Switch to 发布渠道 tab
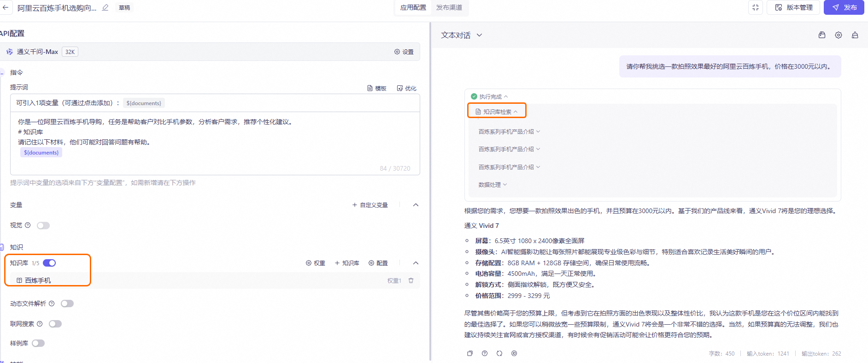This screenshot has height=363, width=868. pos(449,7)
